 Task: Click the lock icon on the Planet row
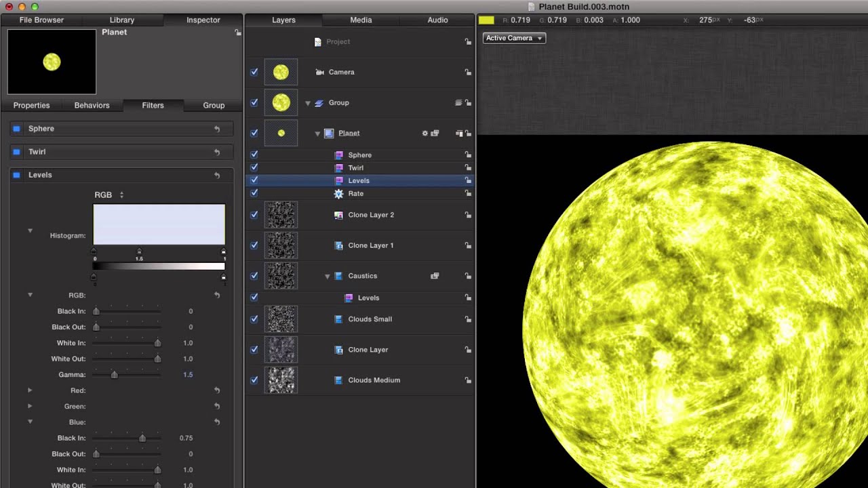[x=468, y=134]
